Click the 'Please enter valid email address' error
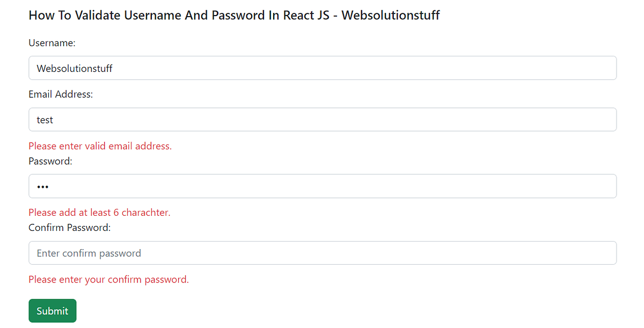This screenshot has width=644, height=328. coord(100,146)
